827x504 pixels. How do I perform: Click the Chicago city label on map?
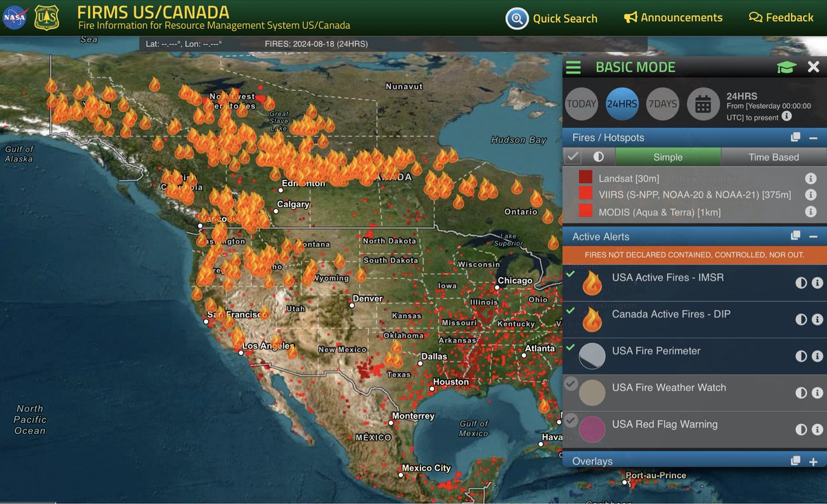coord(515,281)
